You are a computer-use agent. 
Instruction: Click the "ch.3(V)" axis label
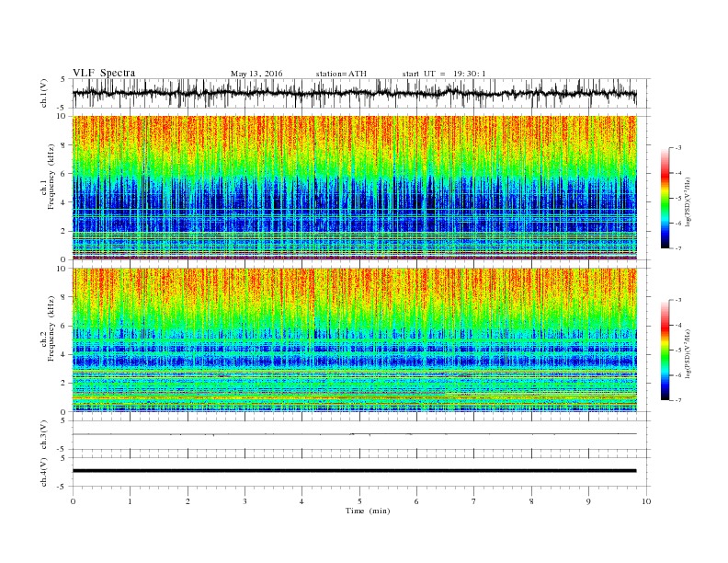[44, 435]
